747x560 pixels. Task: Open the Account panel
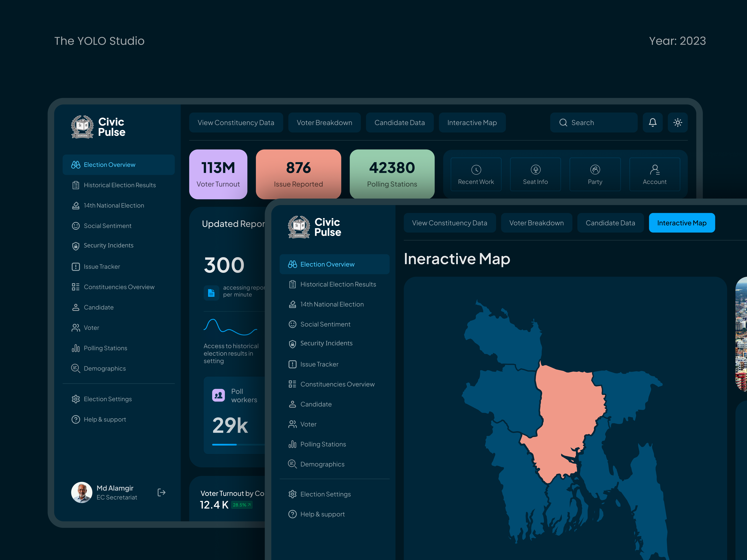[x=655, y=174]
